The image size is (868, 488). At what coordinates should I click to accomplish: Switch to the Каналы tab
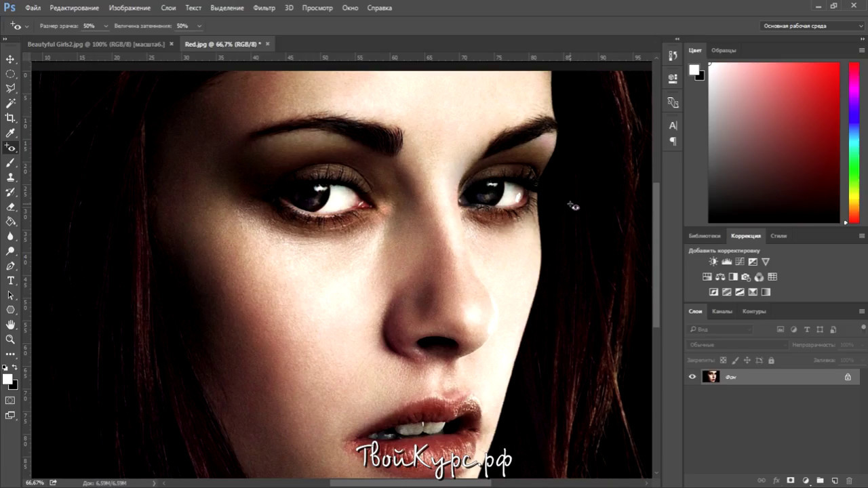722,311
